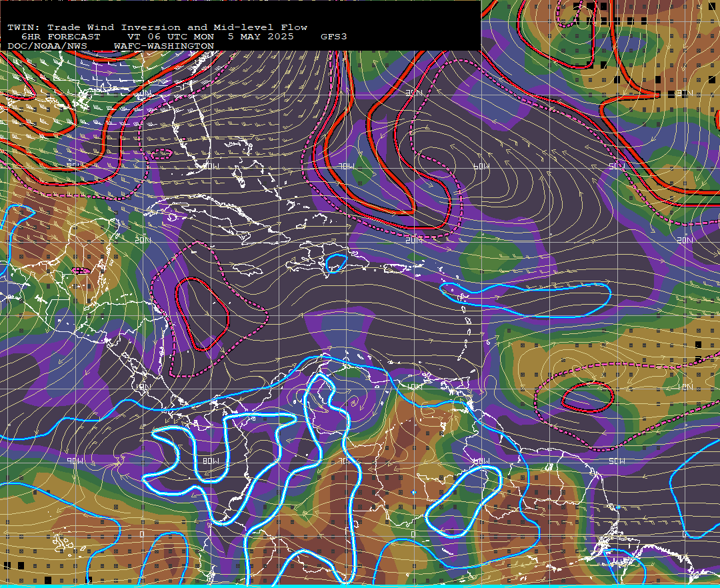Viewport: 720px width, 588px height.
Task: Click the title "TWIN: Trade Wind Inversion and Mid-level Flow"
Action: [157, 27]
